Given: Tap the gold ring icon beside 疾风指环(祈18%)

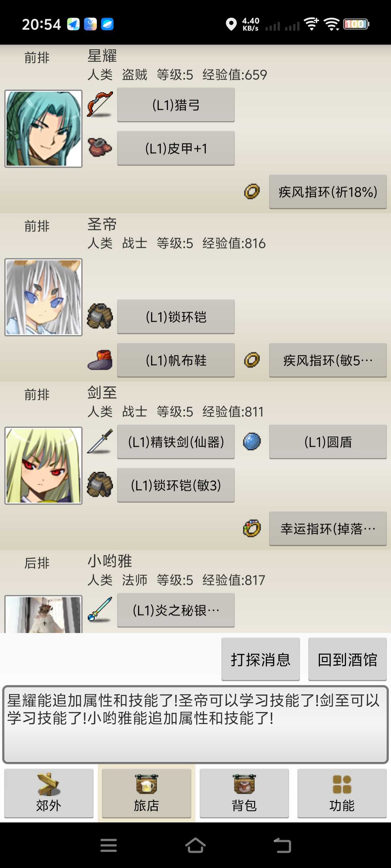Looking at the screenshot, I should [x=252, y=191].
